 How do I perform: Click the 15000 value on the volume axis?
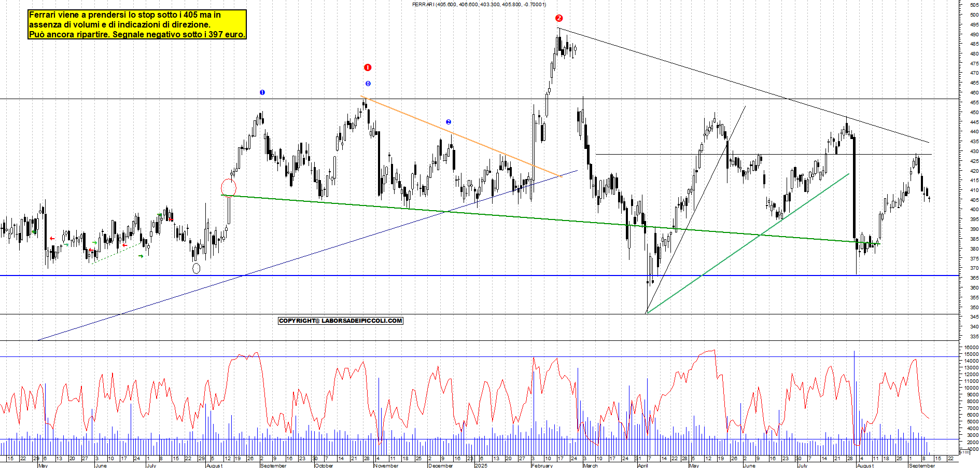coord(971,354)
